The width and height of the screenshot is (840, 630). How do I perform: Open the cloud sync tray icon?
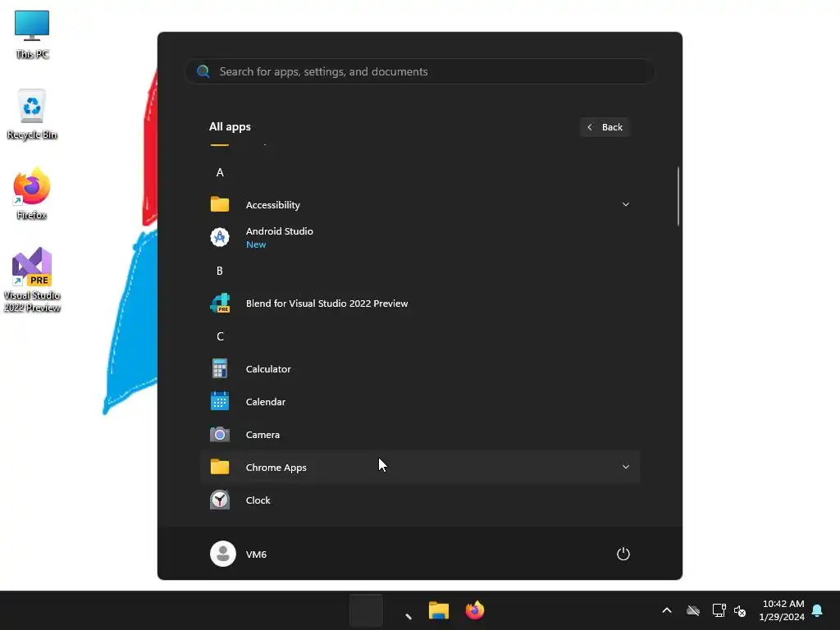tap(693, 610)
